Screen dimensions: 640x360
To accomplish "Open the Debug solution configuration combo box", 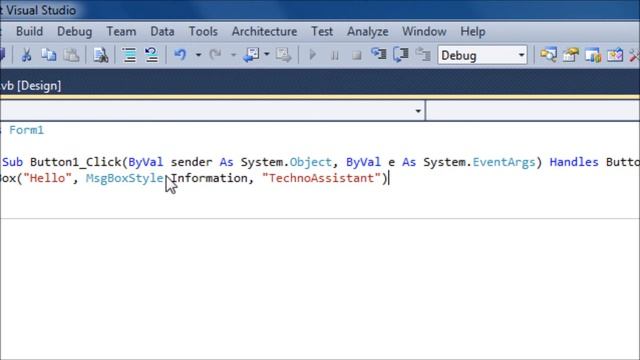I will click(482, 55).
